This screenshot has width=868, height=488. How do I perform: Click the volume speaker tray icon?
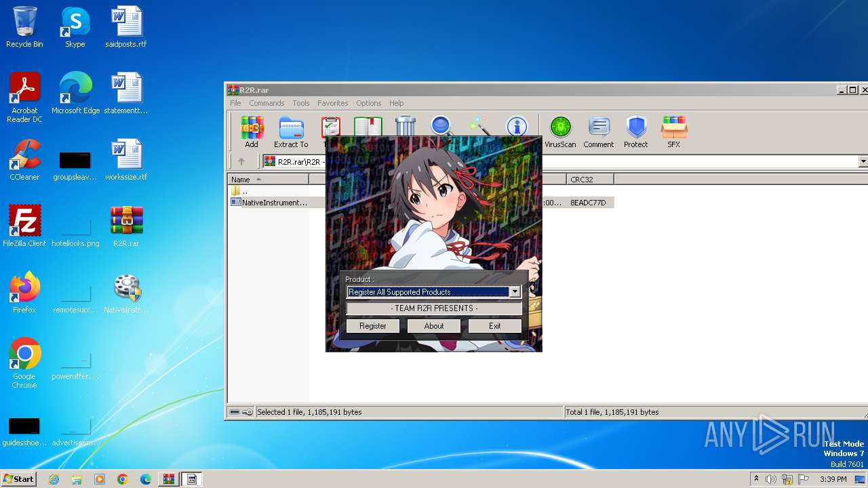771,479
